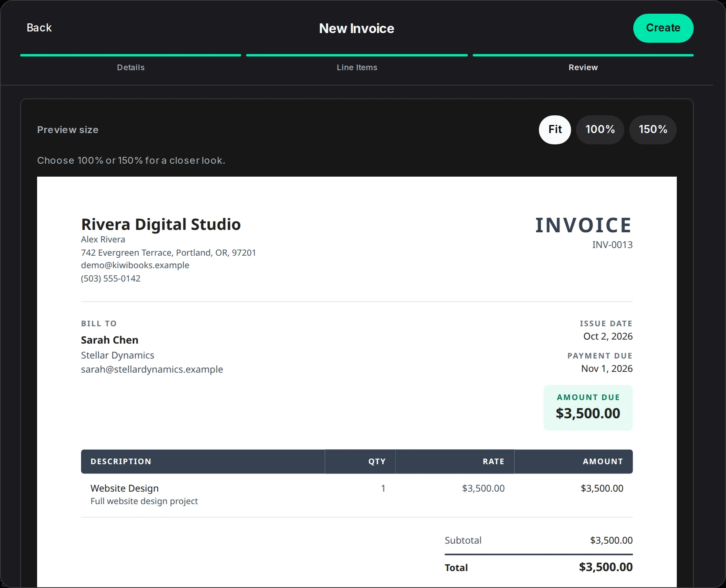Click the bold Total value $3,500.00
The height and width of the screenshot is (588, 726).
[606, 567]
